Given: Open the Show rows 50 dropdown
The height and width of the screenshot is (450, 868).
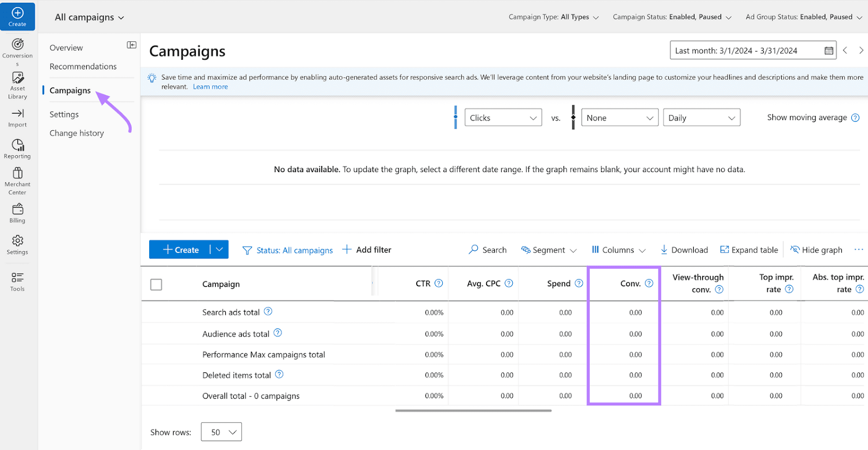Looking at the screenshot, I should [x=221, y=432].
